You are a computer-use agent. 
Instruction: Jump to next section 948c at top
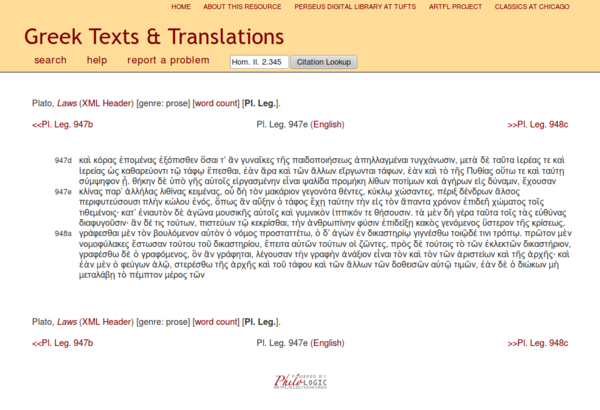coord(537,124)
